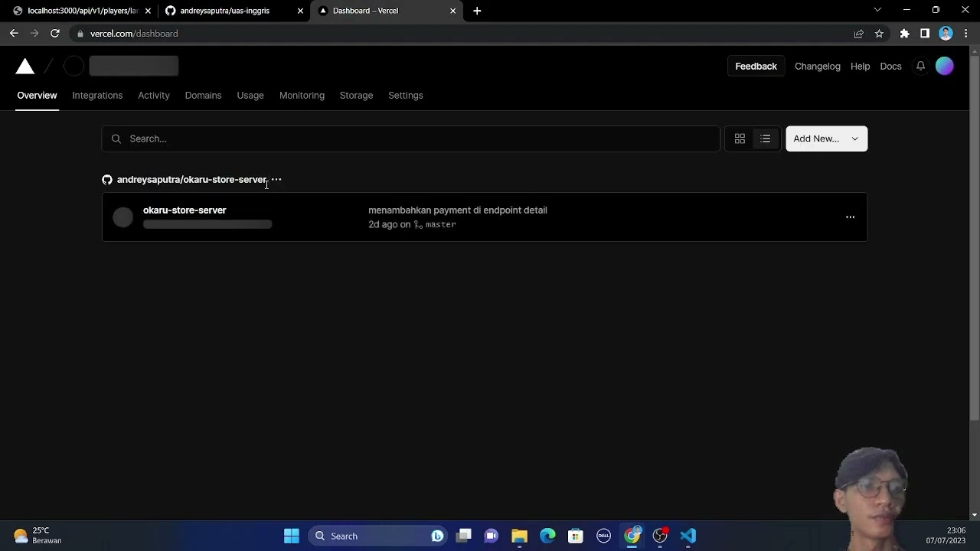
Task: Open commit 'menambahkan payment di endpoint detail'
Action: [x=458, y=210]
